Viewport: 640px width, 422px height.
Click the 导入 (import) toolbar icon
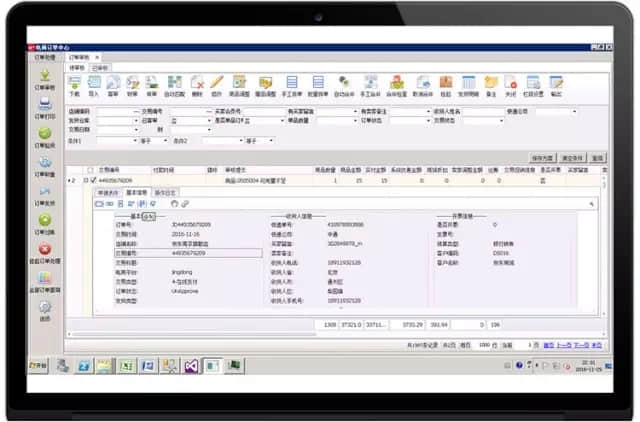click(94, 85)
